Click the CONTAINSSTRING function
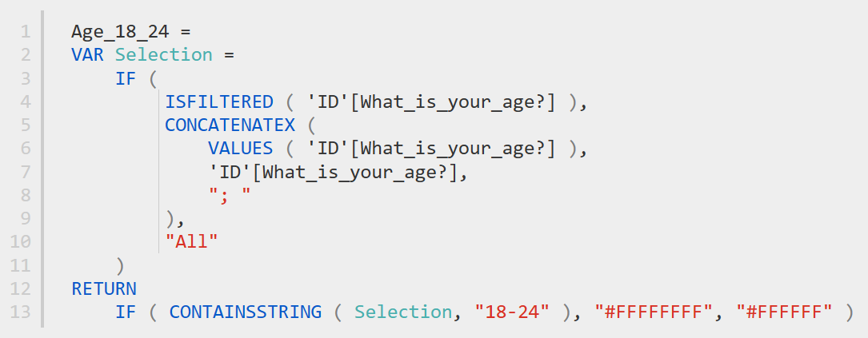The height and width of the screenshot is (338, 868). point(245,312)
